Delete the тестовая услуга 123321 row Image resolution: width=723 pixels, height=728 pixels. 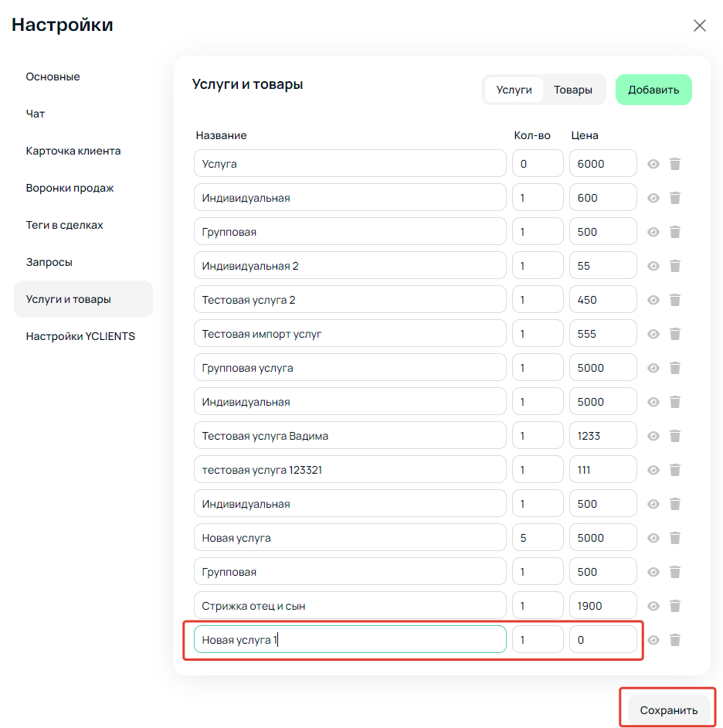coord(675,470)
